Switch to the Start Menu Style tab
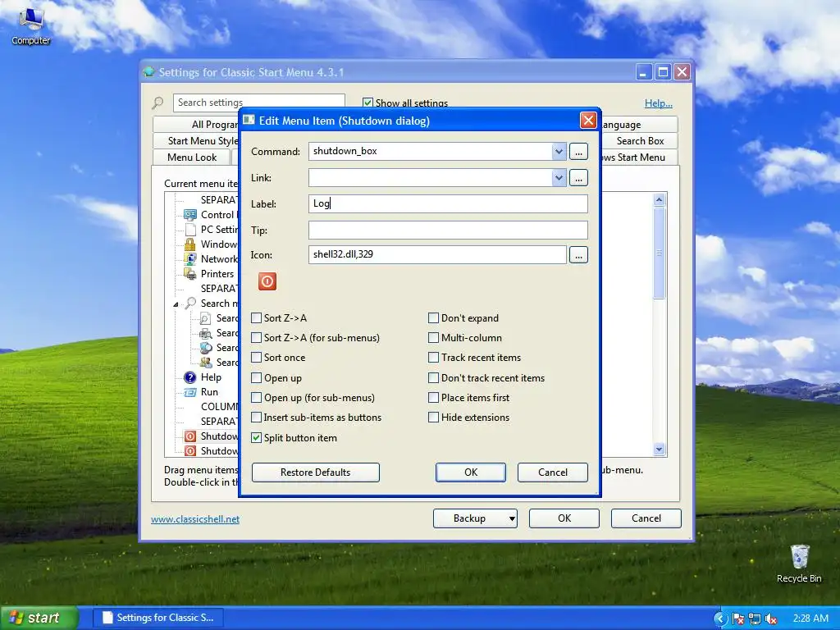The width and height of the screenshot is (840, 630). (196, 141)
